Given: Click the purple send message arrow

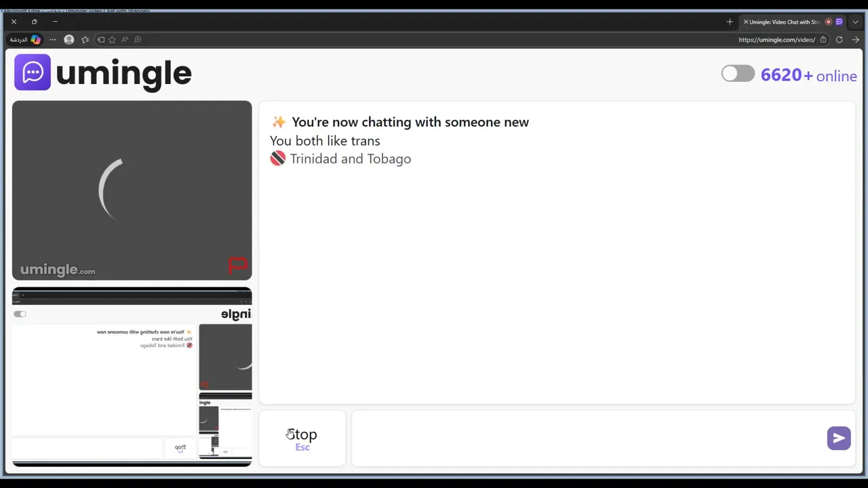Looking at the screenshot, I should tap(839, 438).
